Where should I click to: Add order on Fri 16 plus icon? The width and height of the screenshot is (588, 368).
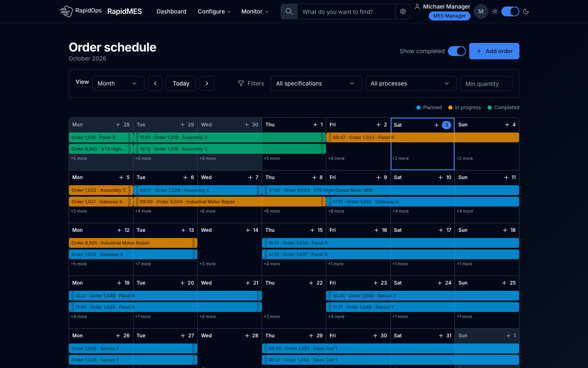[x=376, y=230]
